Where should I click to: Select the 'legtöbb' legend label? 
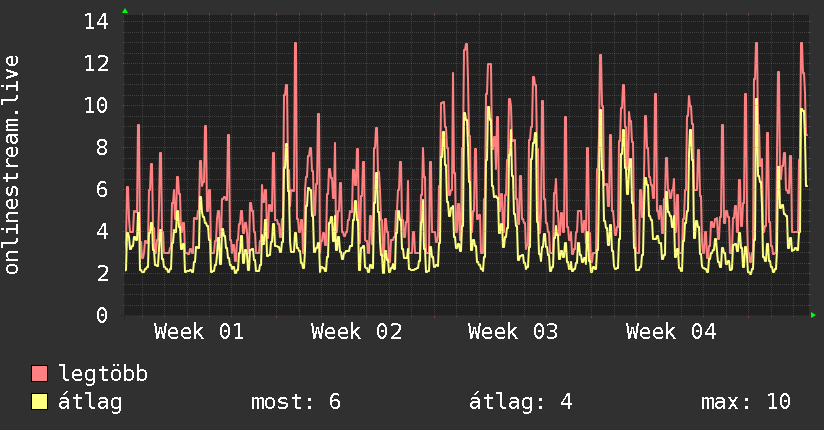pyautogui.click(x=103, y=374)
